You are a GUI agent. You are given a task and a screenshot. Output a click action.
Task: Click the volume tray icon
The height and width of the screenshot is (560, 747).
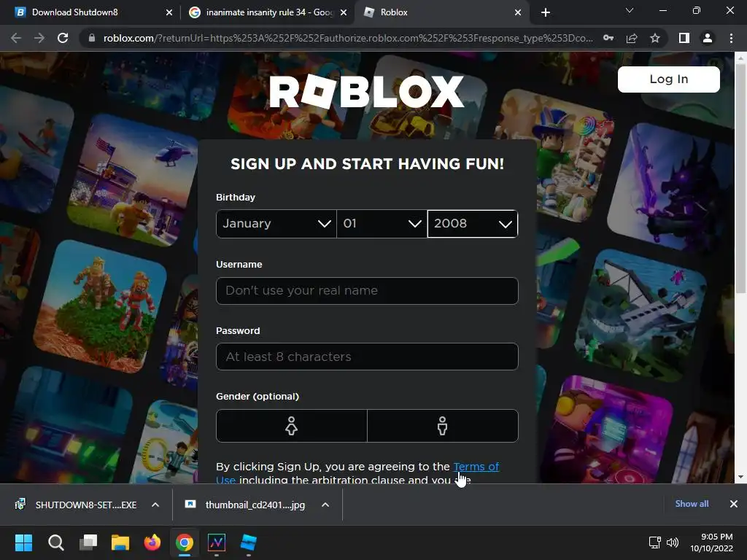[673, 542]
